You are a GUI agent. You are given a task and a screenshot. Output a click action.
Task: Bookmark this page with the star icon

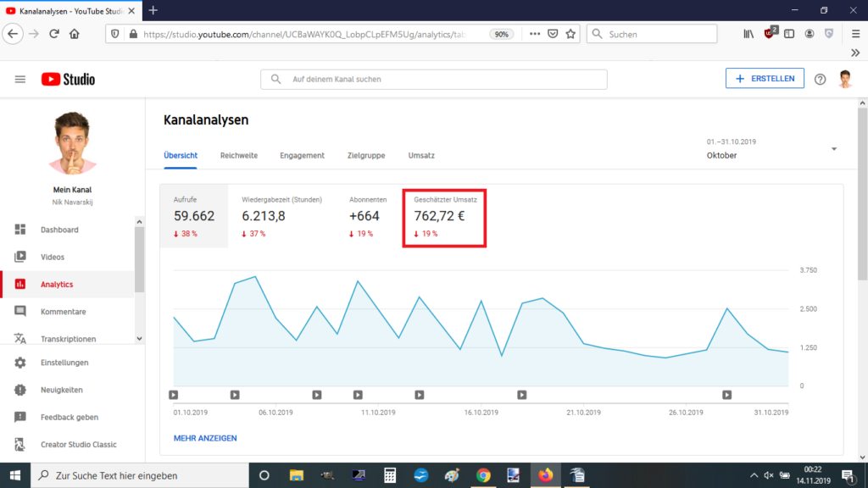click(570, 34)
